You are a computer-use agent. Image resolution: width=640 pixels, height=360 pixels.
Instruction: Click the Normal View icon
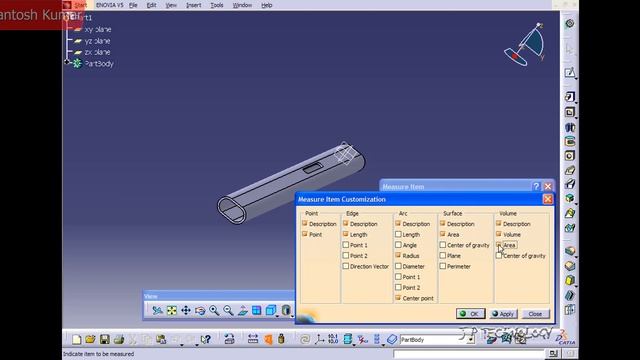pos(242,311)
